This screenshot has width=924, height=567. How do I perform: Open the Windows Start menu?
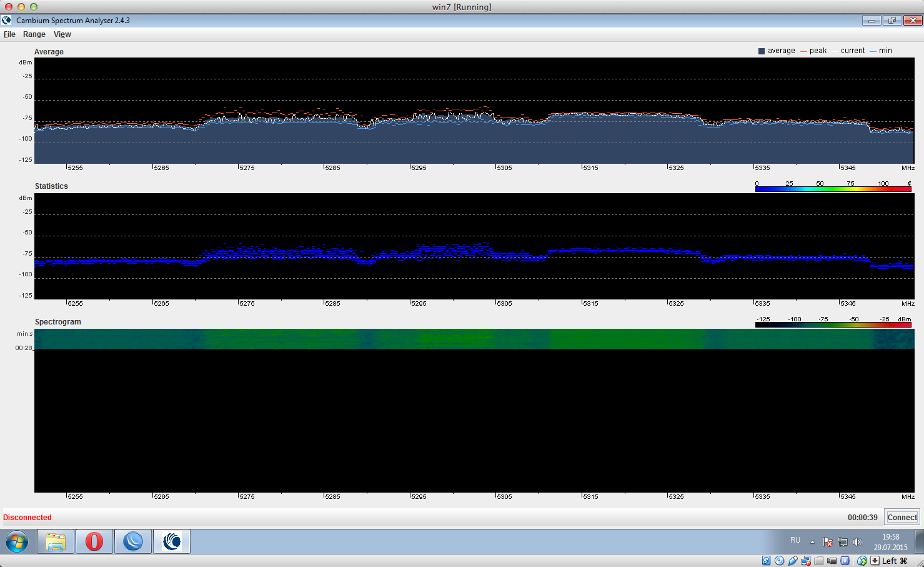click(17, 541)
